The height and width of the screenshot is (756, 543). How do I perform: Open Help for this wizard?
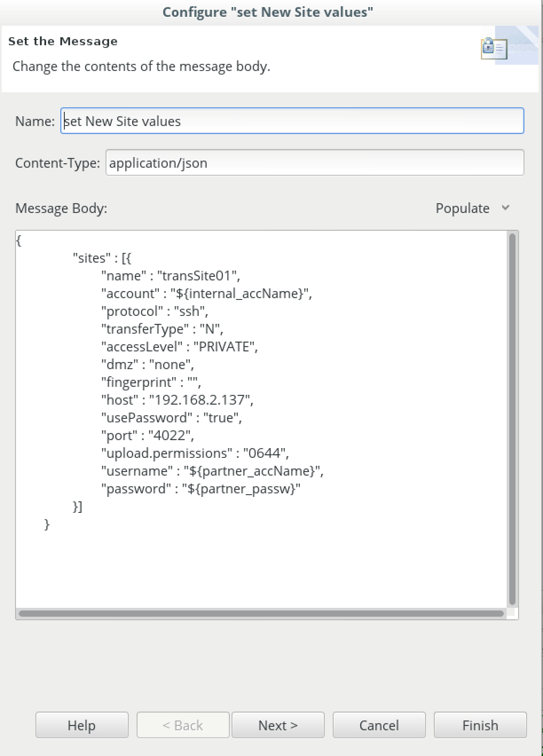(x=82, y=725)
